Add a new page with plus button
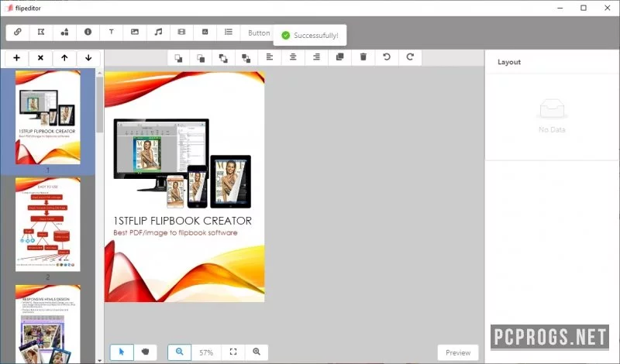Viewport: 620px width, 364px height. point(16,58)
